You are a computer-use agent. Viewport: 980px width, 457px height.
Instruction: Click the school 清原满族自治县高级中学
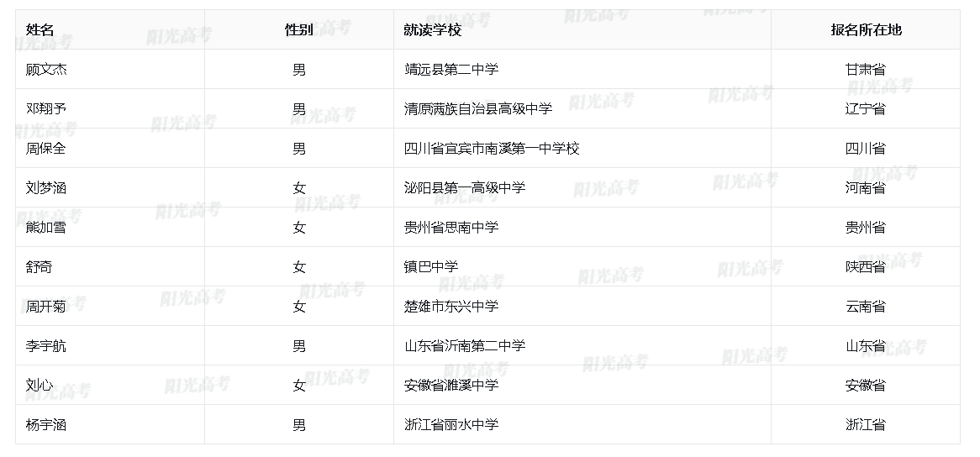tap(478, 108)
